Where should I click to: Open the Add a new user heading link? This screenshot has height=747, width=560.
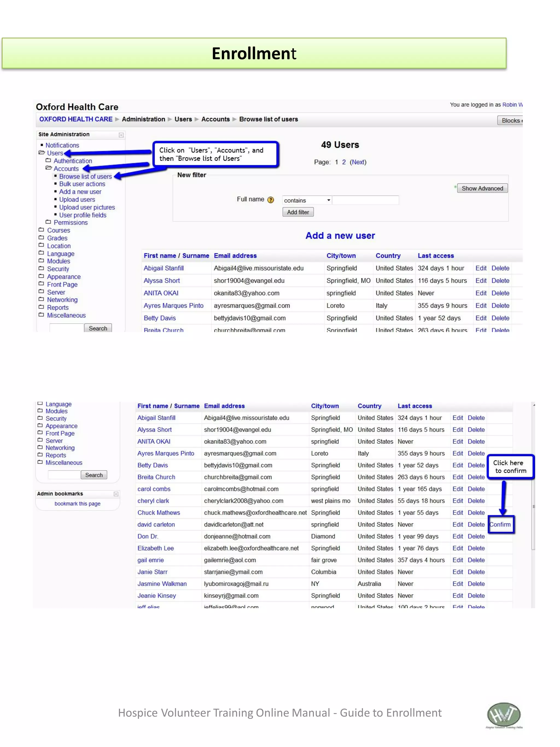340,236
